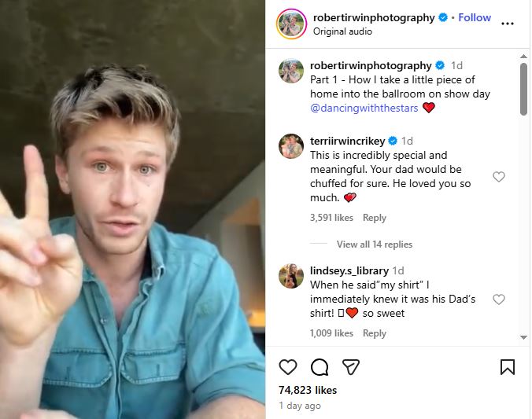Share the post via paper plane icon
Viewport: 532px width, 419px height.
(351, 367)
